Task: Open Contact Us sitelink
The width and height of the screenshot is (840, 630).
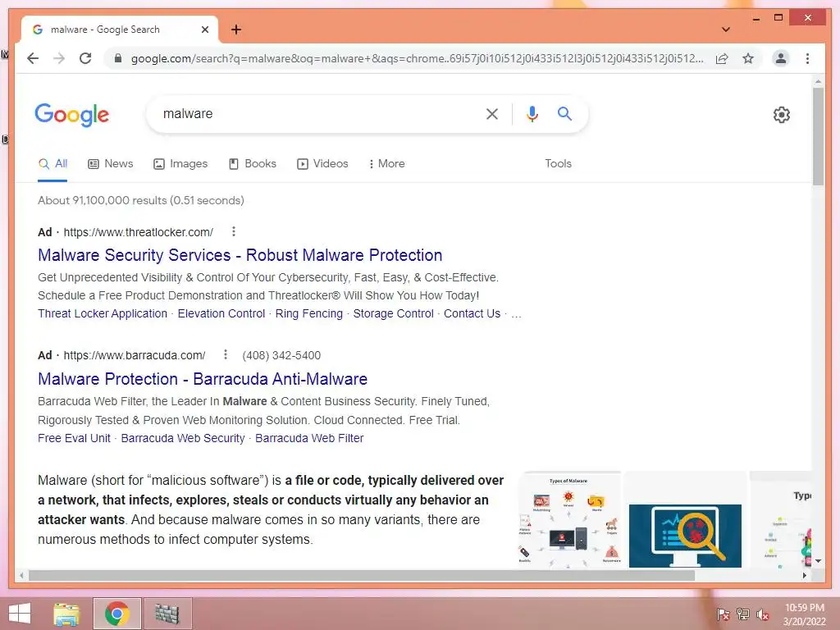Action: (x=472, y=313)
